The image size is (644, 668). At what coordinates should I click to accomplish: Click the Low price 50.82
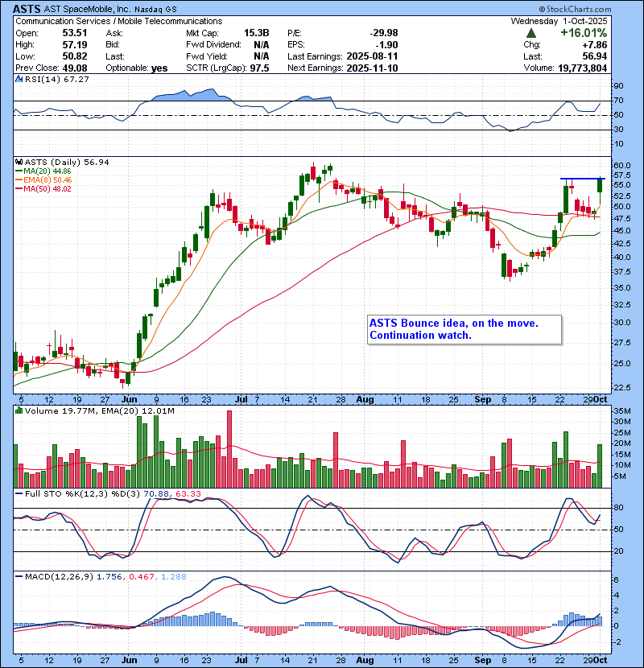pos(75,56)
